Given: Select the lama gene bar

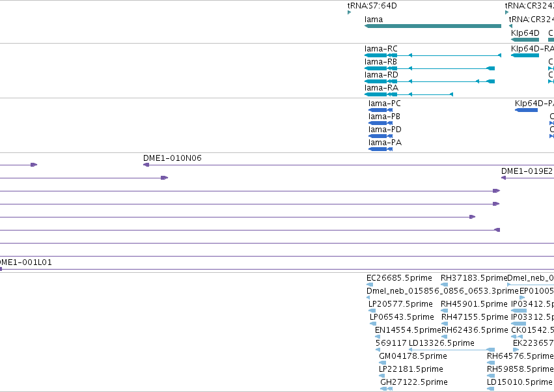Looking at the screenshot, I should click(433, 26).
